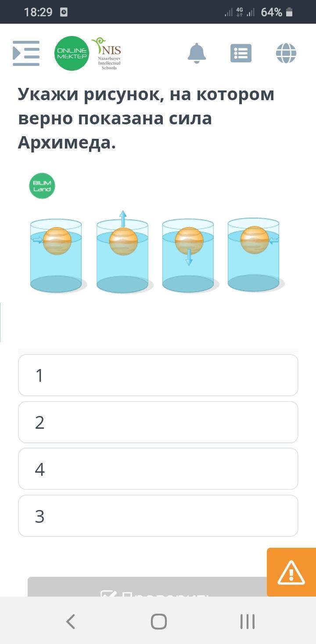Click the Online Mektep green logo

[x=72, y=53]
